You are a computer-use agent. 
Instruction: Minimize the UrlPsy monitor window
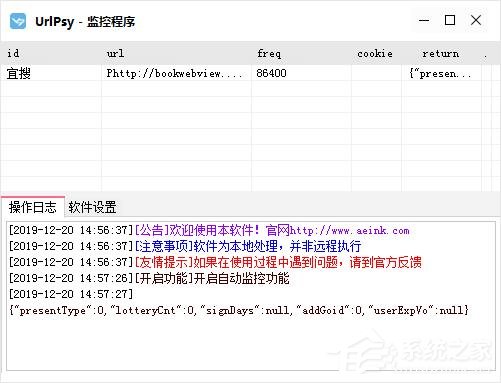click(x=424, y=20)
